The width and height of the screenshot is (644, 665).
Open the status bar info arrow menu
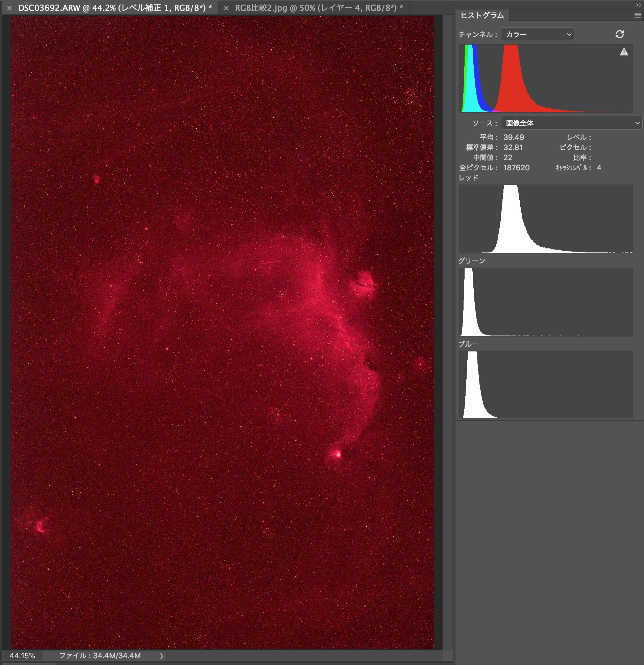[x=162, y=656]
